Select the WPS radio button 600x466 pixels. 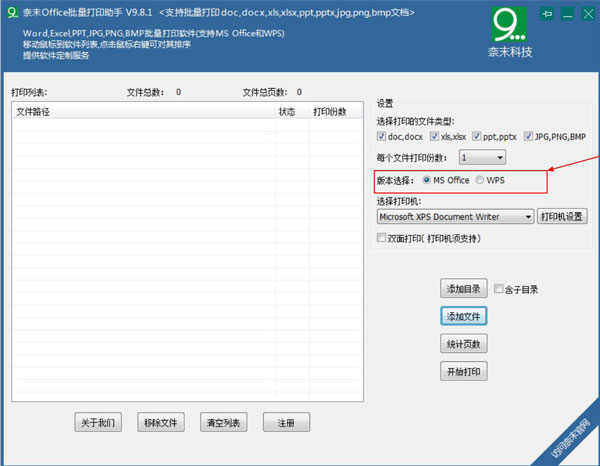479,180
